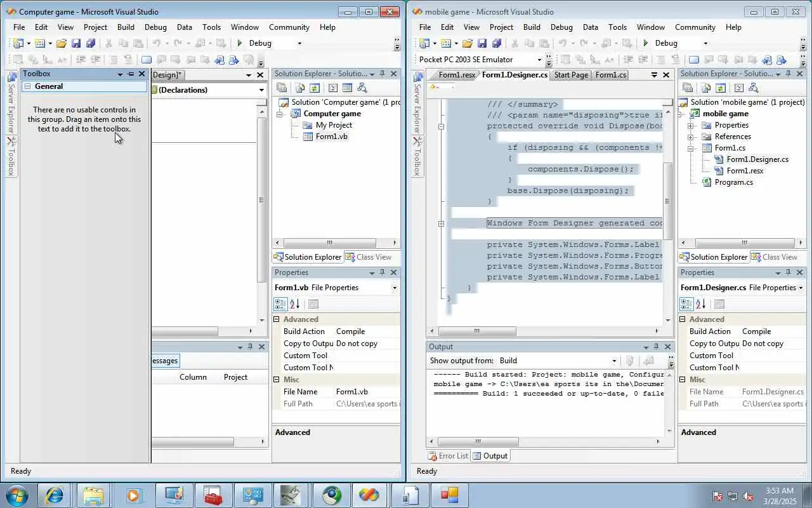Image resolution: width=812 pixels, height=508 pixels.
Task: Switch to Form1.resx editor tab
Action: coord(457,75)
